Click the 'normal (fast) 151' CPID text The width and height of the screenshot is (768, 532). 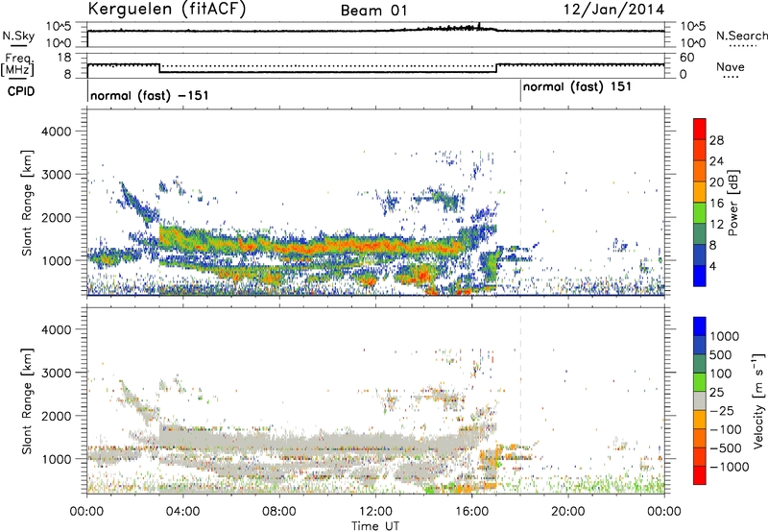[x=577, y=87]
